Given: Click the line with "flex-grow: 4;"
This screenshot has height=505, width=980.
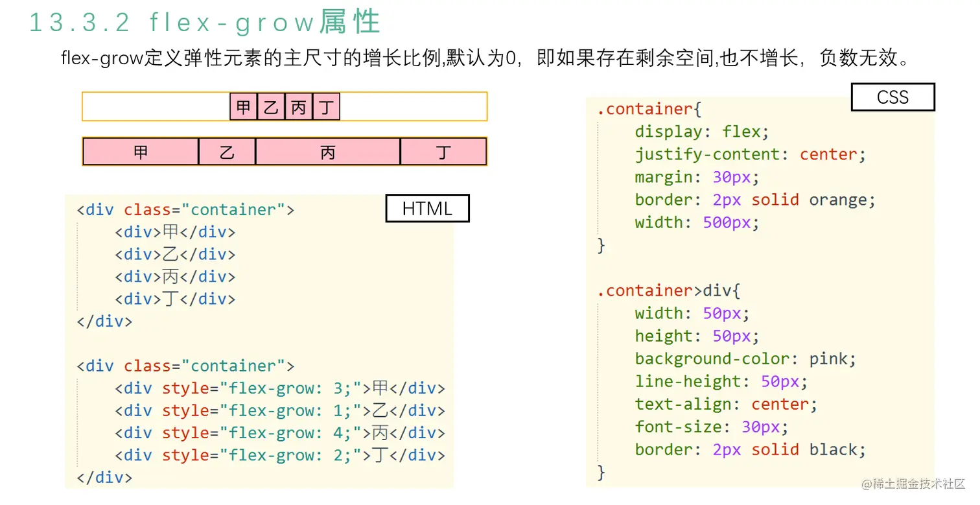Looking at the screenshot, I should [280, 433].
